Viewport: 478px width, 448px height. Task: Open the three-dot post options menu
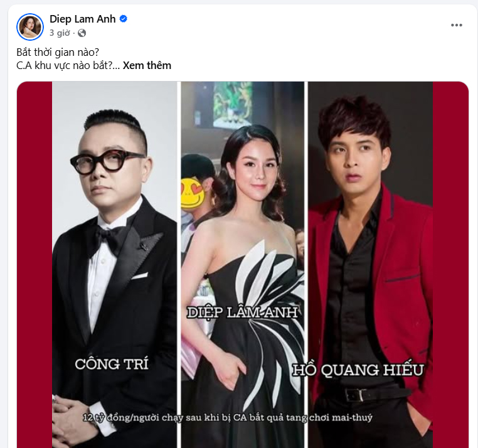pyautogui.click(x=456, y=25)
